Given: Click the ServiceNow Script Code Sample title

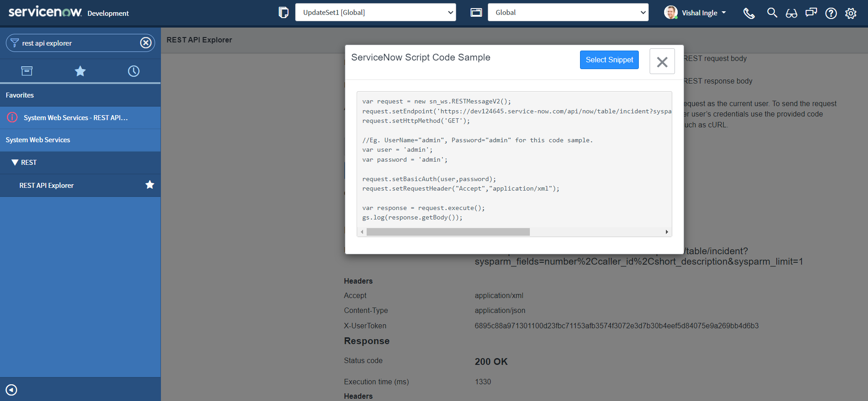Looking at the screenshot, I should (421, 57).
